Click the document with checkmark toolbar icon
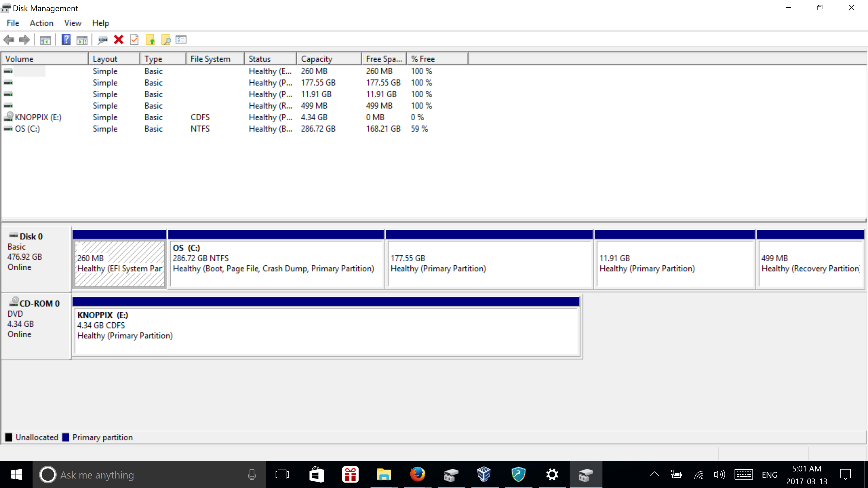868x488 pixels. pos(134,40)
